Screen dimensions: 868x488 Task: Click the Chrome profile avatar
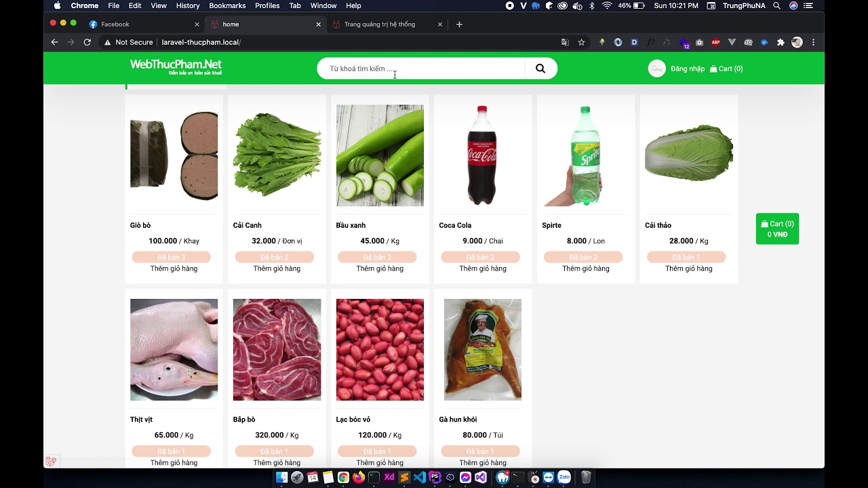click(797, 42)
